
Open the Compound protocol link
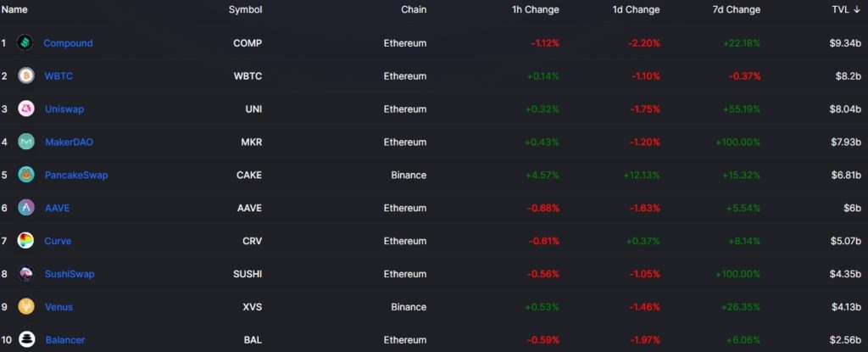68,42
